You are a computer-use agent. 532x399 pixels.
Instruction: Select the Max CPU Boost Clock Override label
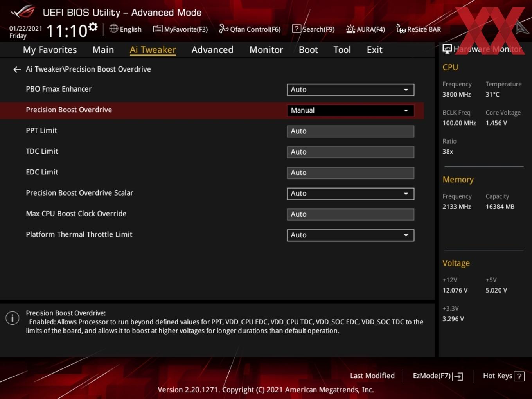click(x=76, y=214)
